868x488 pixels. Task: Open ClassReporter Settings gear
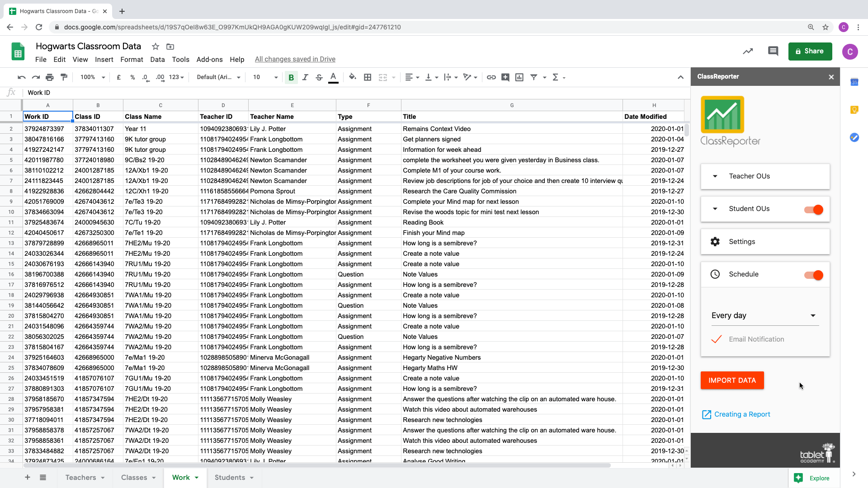pyautogui.click(x=715, y=242)
